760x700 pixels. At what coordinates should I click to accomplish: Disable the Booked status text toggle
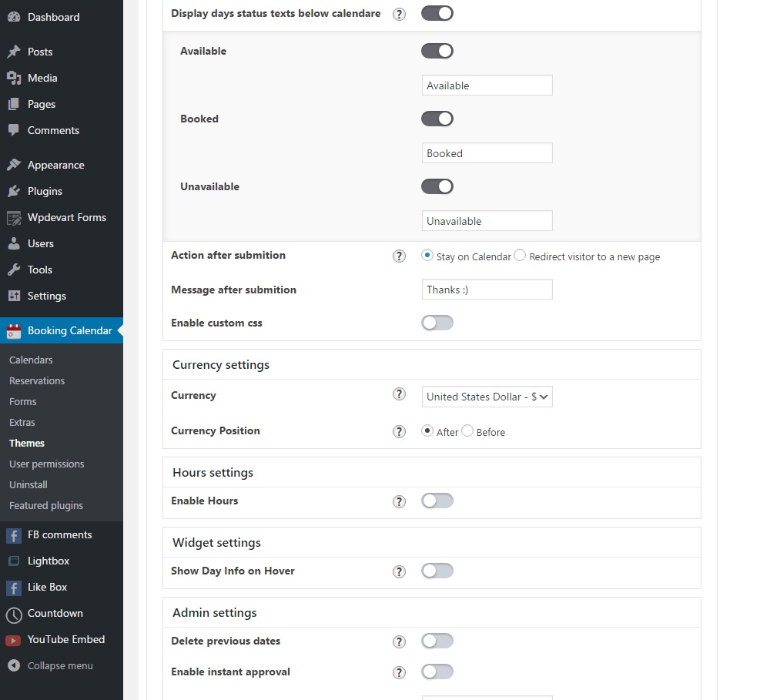coord(437,119)
